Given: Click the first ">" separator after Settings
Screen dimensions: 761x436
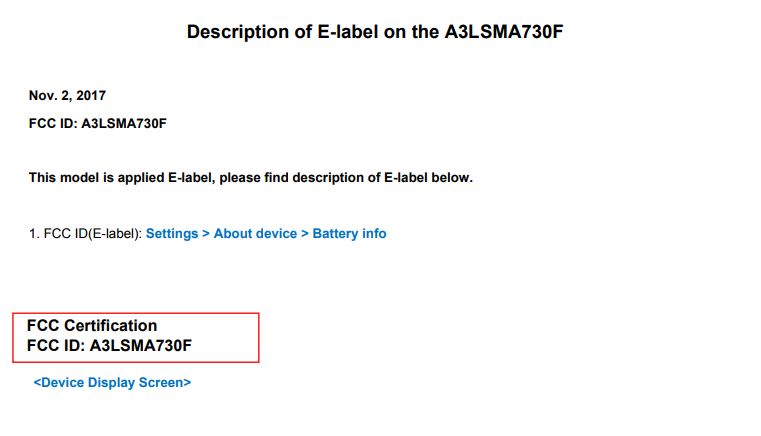Looking at the screenshot, I should click(206, 234).
